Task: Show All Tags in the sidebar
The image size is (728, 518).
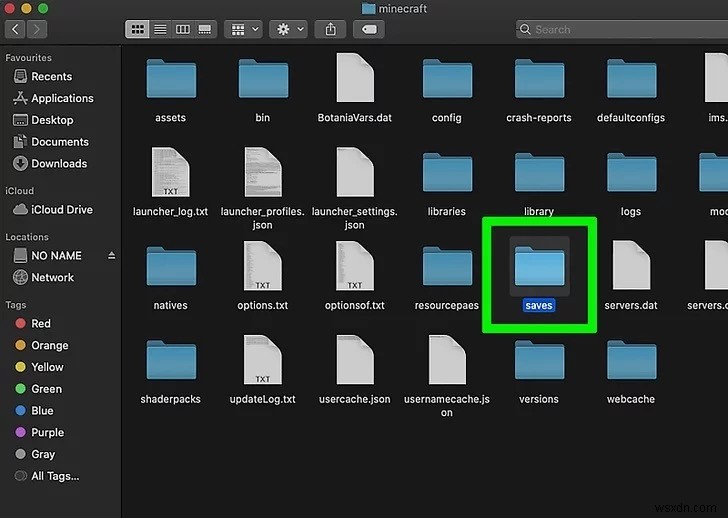Action: point(46,476)
